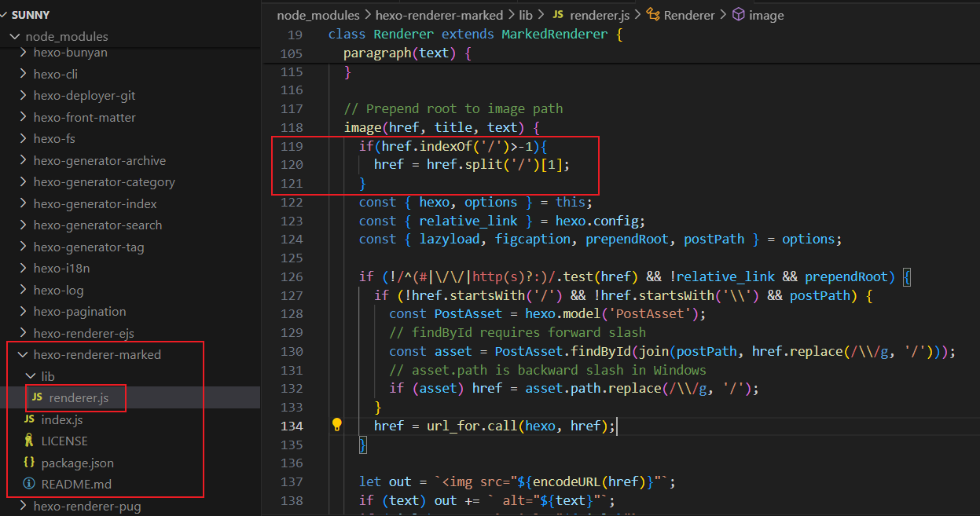Click the LICENSE file key icon

(29, 441)
